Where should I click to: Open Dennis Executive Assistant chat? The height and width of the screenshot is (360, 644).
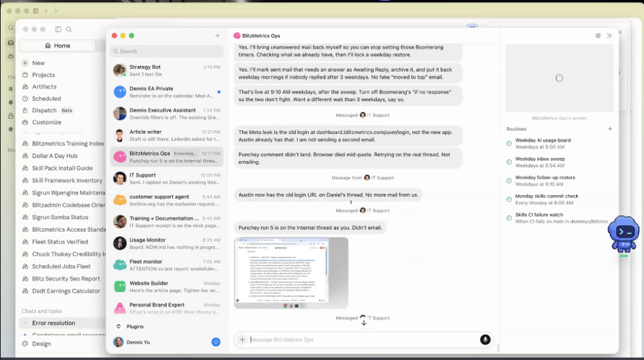[x=167, y=113]
